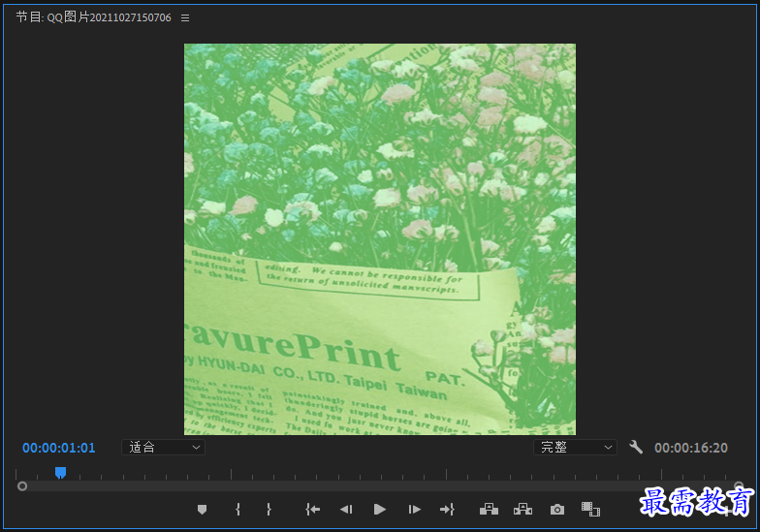The height and width of the screenshot is (532, 760).
Task: Click the Mark Out bracket button
Action: tap(269, 510)
